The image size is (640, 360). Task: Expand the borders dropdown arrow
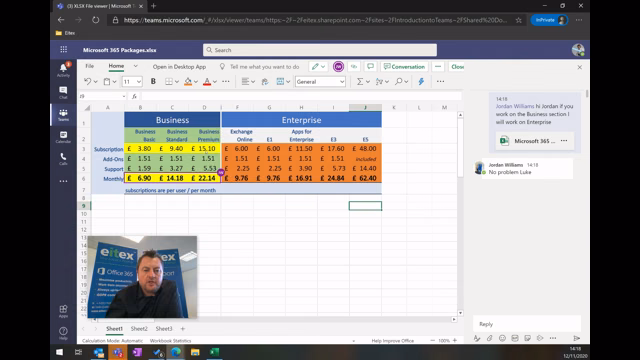[177, 82]
